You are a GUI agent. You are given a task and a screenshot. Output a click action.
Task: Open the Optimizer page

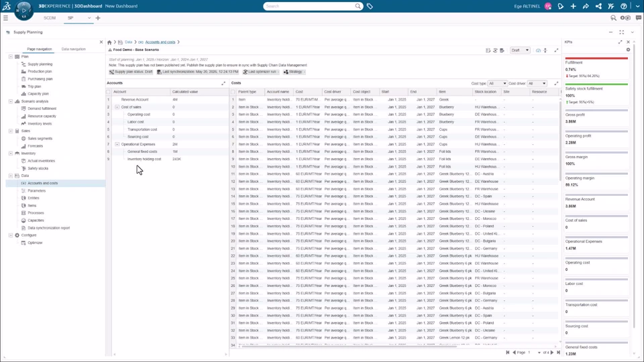(x=35, y=243)
